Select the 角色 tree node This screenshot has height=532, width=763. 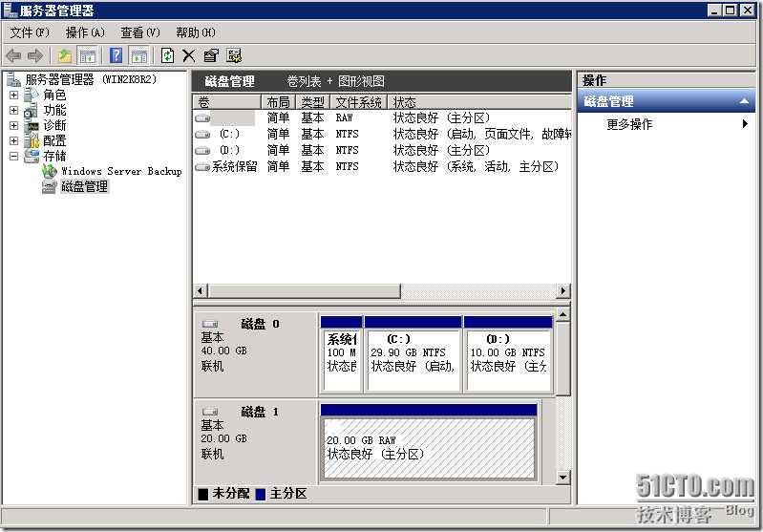(x=54, y=95)
